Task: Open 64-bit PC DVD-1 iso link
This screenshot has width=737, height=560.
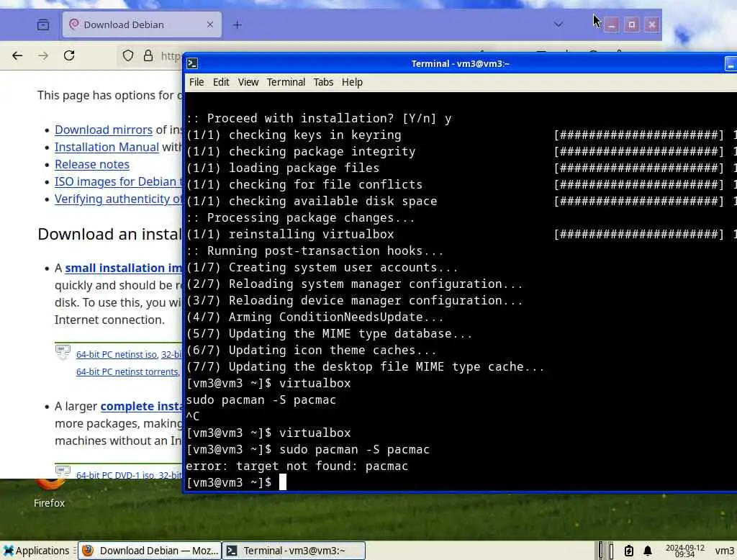Action: tap(115, 475)
